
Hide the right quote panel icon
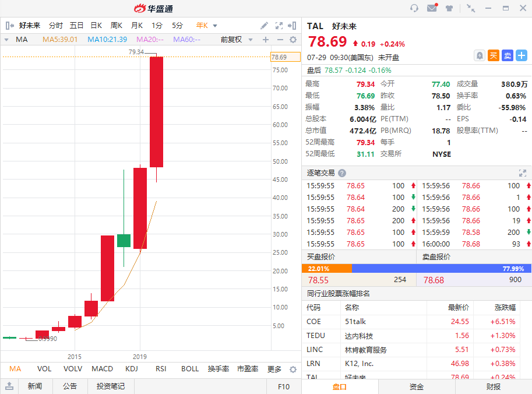pyautogui.click(x=292, y=26)
